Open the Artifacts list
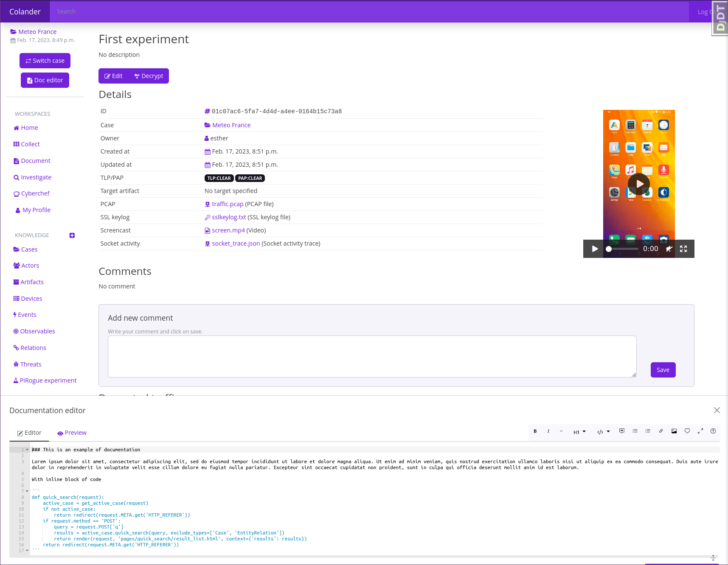The image size is (728, 565). click(x=28, y=282)
